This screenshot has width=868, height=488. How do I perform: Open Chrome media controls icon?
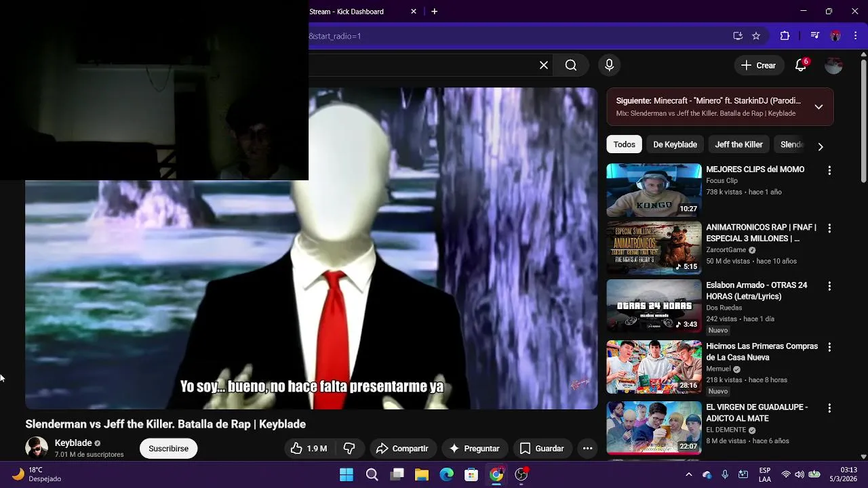(815, 36)
